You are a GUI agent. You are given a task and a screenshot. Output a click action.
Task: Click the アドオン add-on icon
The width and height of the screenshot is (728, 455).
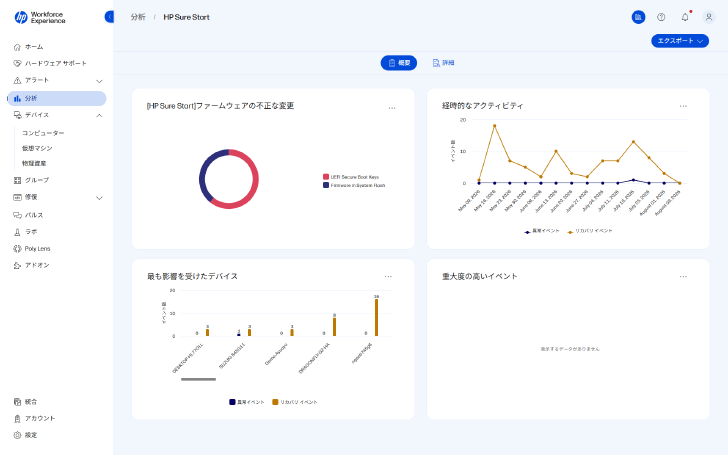(x=17, y=266)
